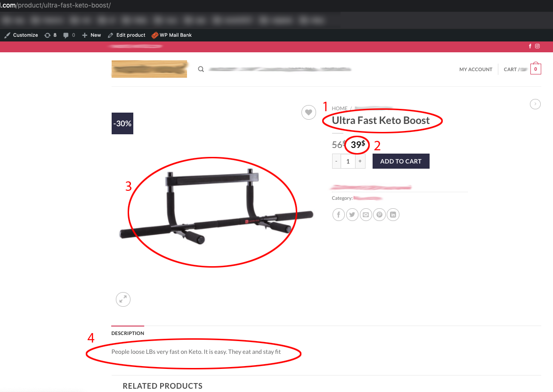Open WP Mail Bank menu
The height and width of the screenshot is (392, 553).
click(x=172, y=35)
